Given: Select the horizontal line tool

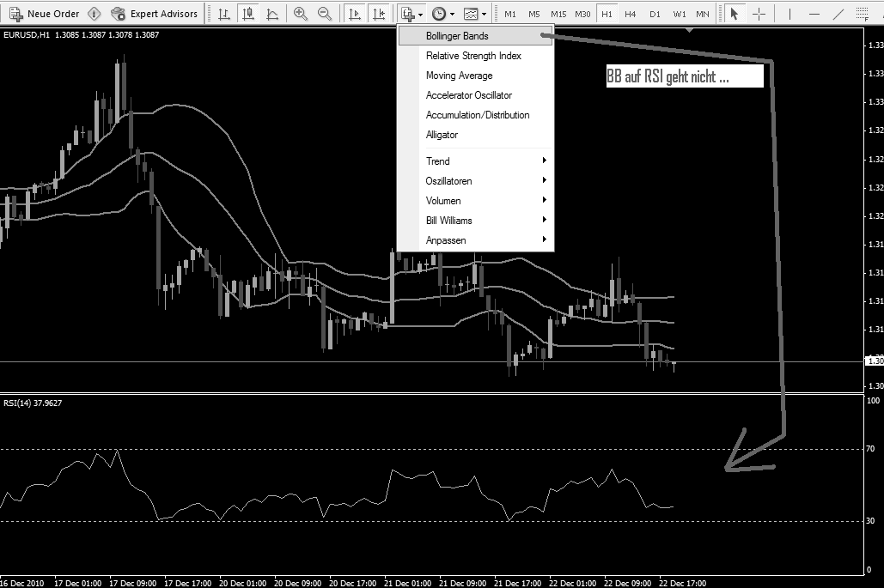Looking at the screenshot, I should 814,14.
